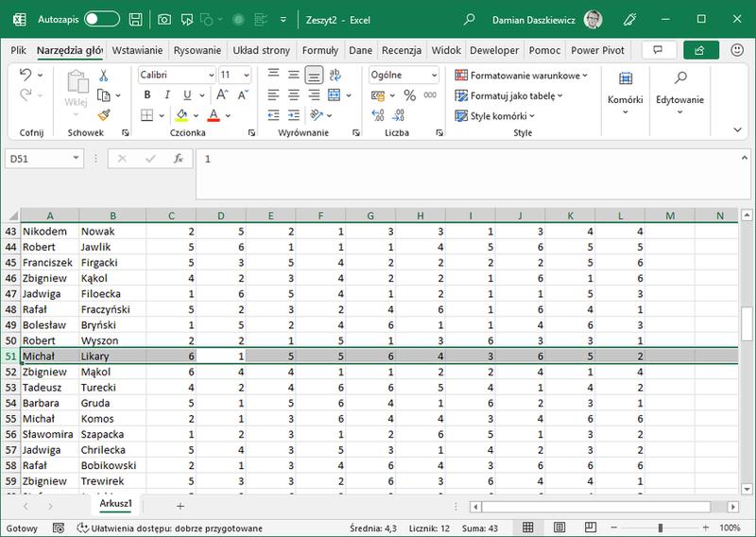This screenshot has width=756, height=537.
Task: Open the number format Ogólne dropdown
Action: tap(434, 75)
